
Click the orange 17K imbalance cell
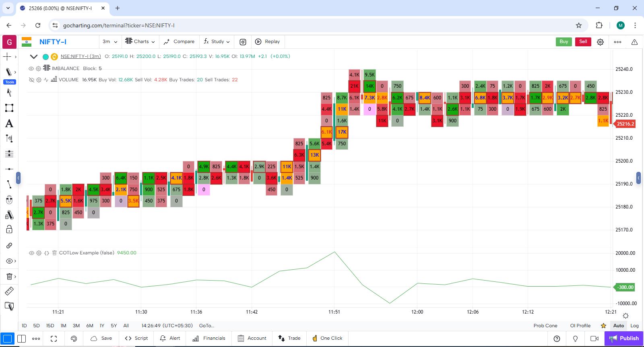[342, 132]
